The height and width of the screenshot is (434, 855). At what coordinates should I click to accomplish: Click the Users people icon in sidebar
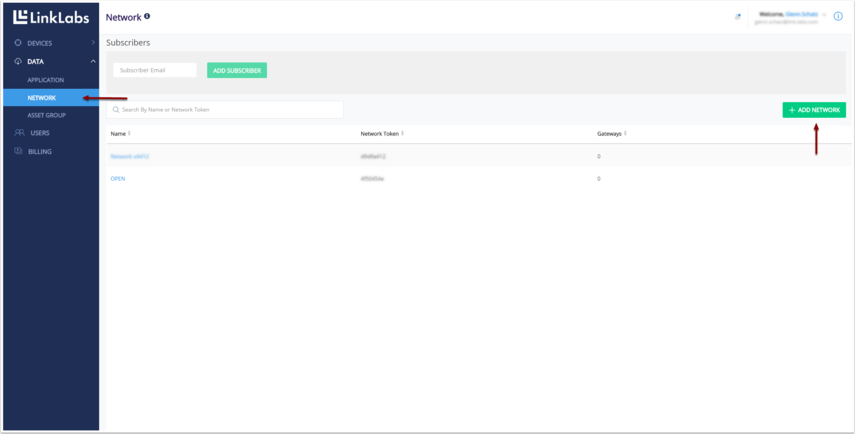(19, 133)
